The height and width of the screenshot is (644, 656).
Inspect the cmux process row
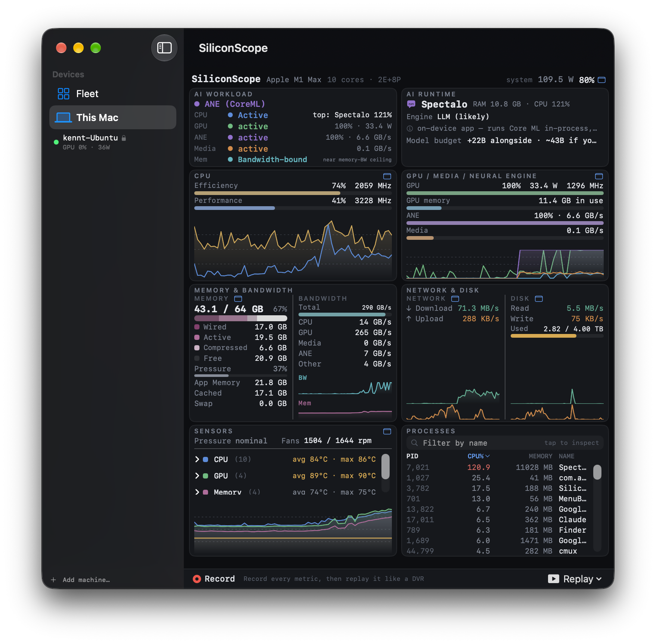pyautogui.click(x=497, y=551)
